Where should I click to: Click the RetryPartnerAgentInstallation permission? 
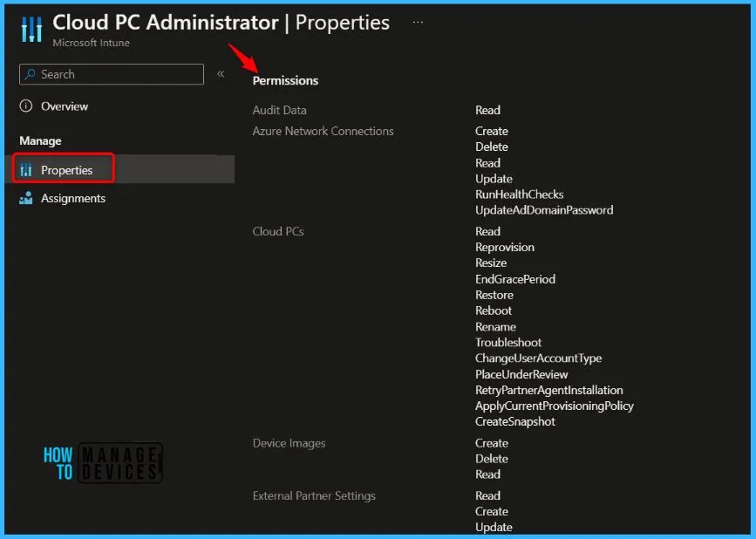[x=549, y=390]
